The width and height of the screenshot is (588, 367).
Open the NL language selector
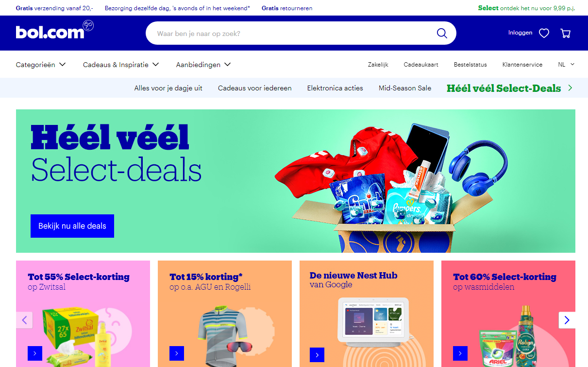[566, 64]
